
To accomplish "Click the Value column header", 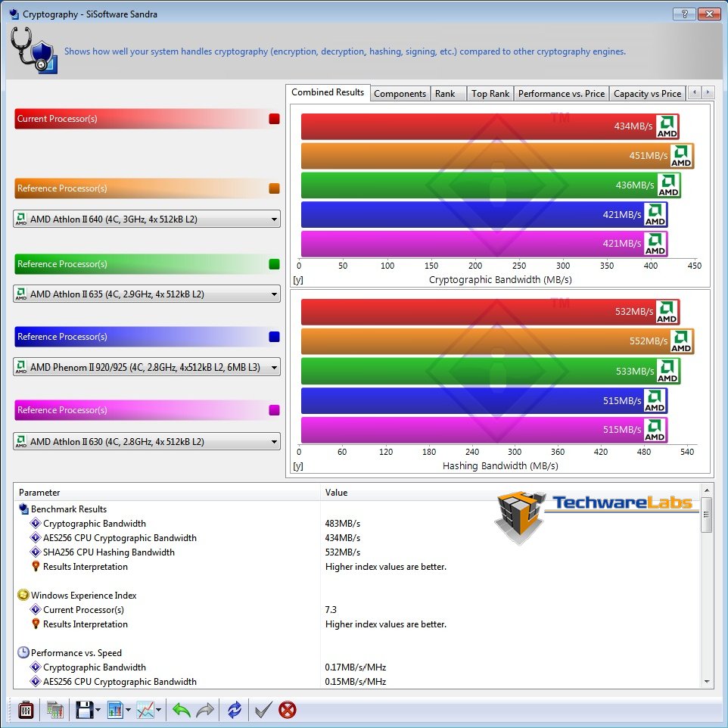I will coord(511,492).
